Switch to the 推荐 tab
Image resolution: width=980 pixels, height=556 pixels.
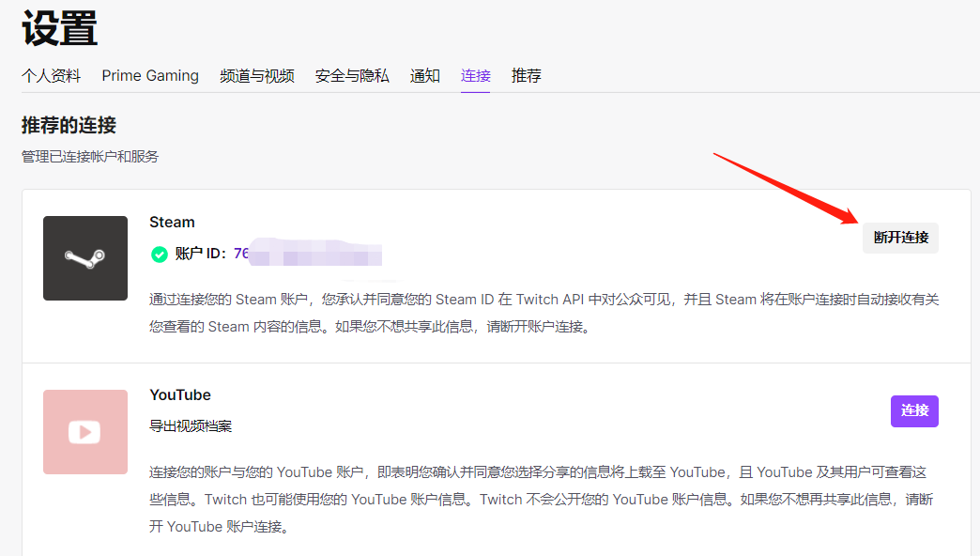pyautogui.click(x=526, y=76)
